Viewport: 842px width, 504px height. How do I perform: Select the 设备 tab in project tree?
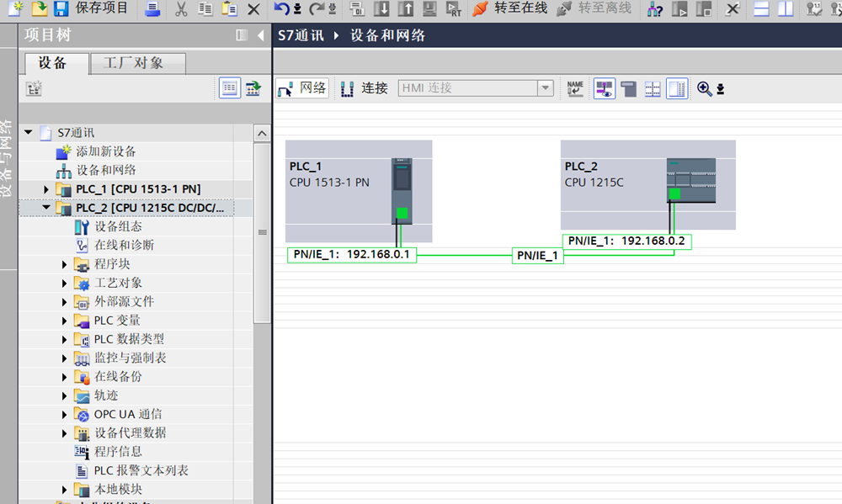53,63
